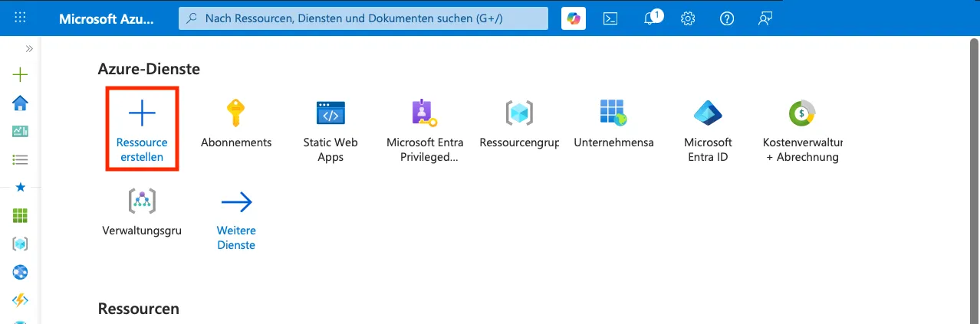Screen dimensions: 980x324
Task: Click the Abonnements label
Action: [x=236, y=142]
